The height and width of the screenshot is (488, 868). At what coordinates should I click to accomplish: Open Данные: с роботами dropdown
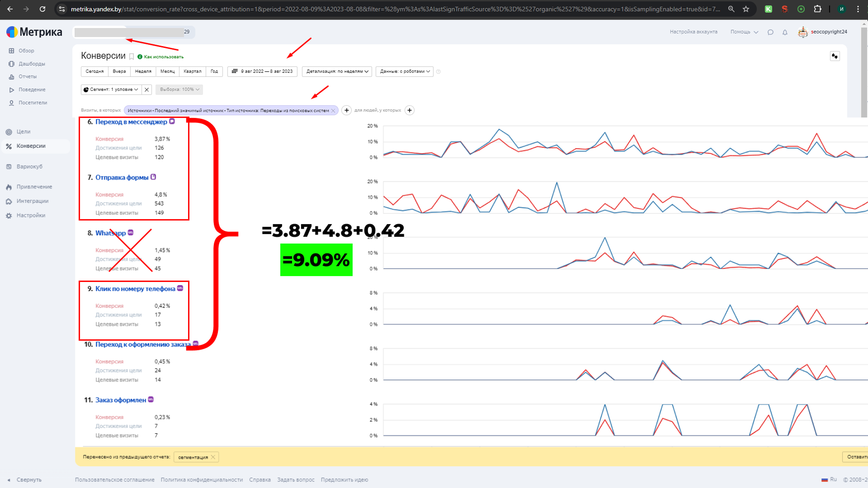[x=404, y=71]
